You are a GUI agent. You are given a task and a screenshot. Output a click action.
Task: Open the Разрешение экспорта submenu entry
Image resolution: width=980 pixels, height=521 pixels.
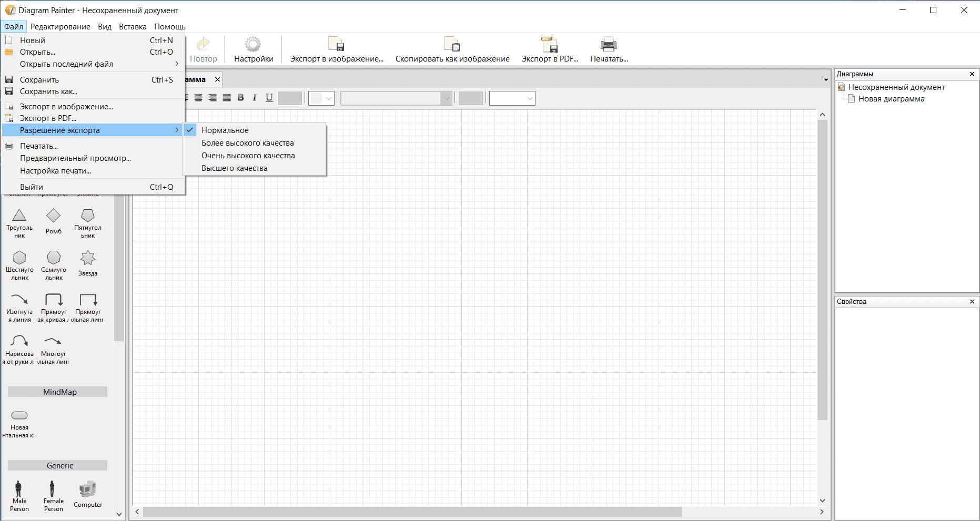tap(93, 130)
